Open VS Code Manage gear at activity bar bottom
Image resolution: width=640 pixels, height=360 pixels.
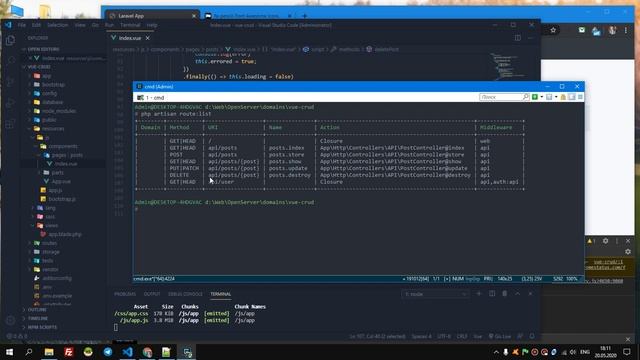[11, 320]
